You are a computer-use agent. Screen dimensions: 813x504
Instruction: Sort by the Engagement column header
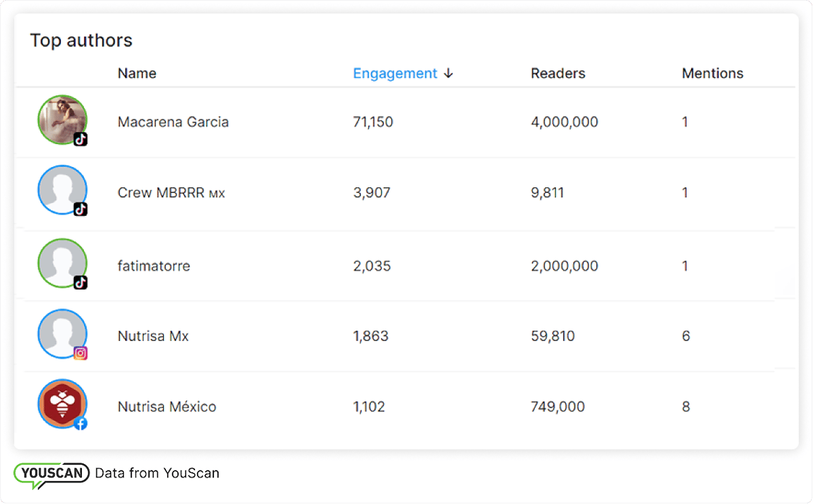394,74
